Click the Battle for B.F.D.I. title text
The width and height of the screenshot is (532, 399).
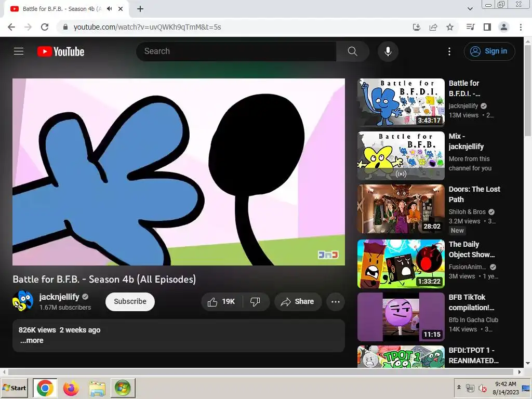pos(464,88)
